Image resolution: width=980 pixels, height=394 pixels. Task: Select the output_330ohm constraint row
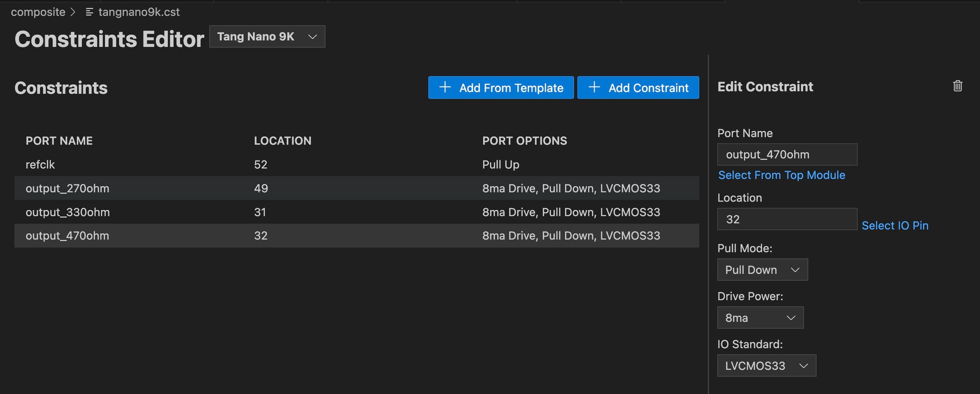356,212
